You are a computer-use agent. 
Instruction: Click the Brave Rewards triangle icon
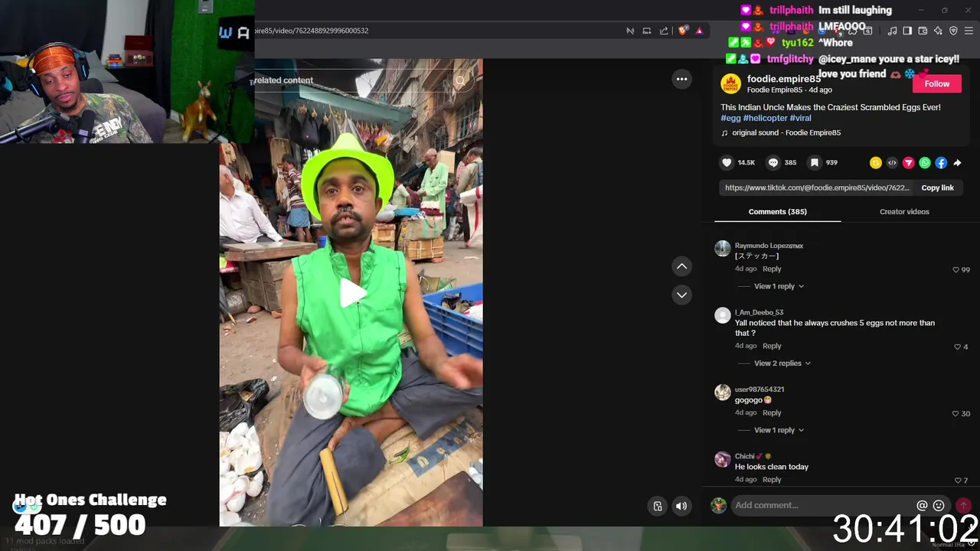point(699,31)
